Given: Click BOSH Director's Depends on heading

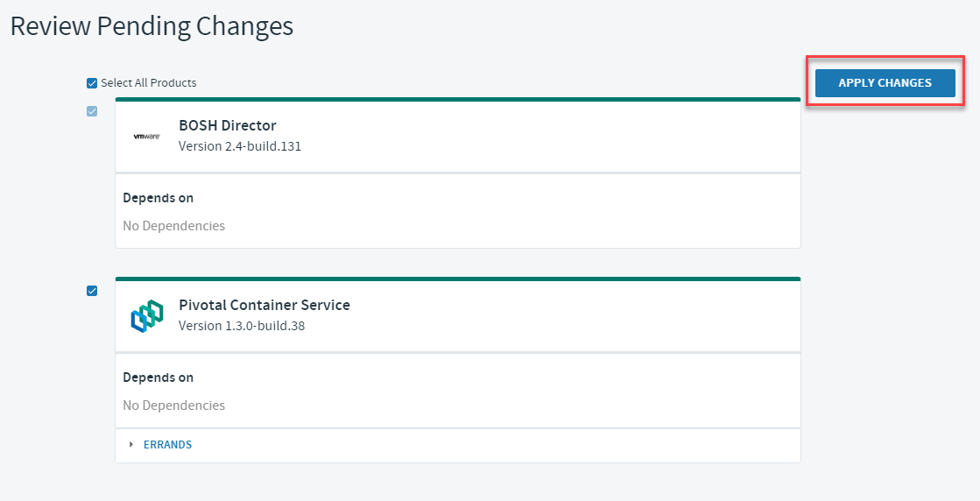Looking at the screenshot, I should point(159,198).
